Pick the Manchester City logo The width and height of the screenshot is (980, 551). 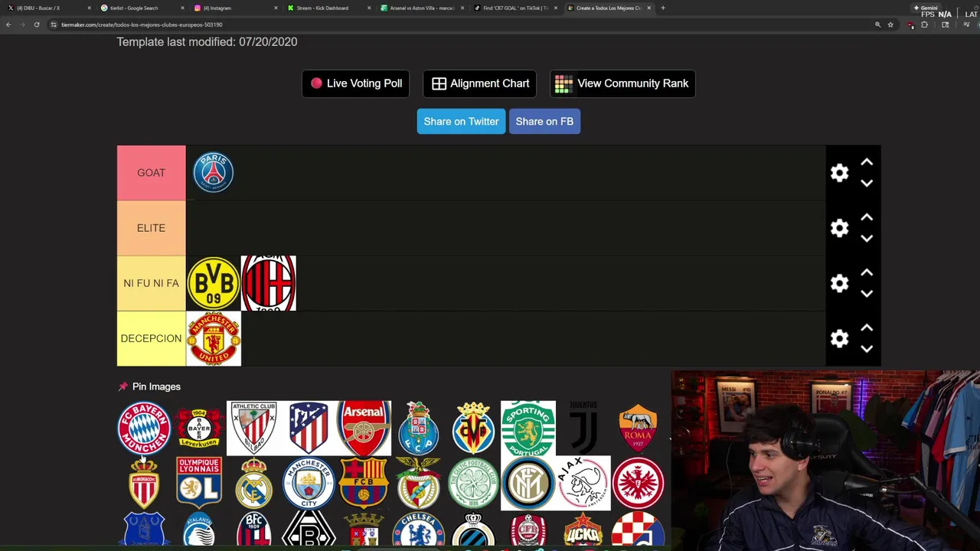tap(309, 483)
